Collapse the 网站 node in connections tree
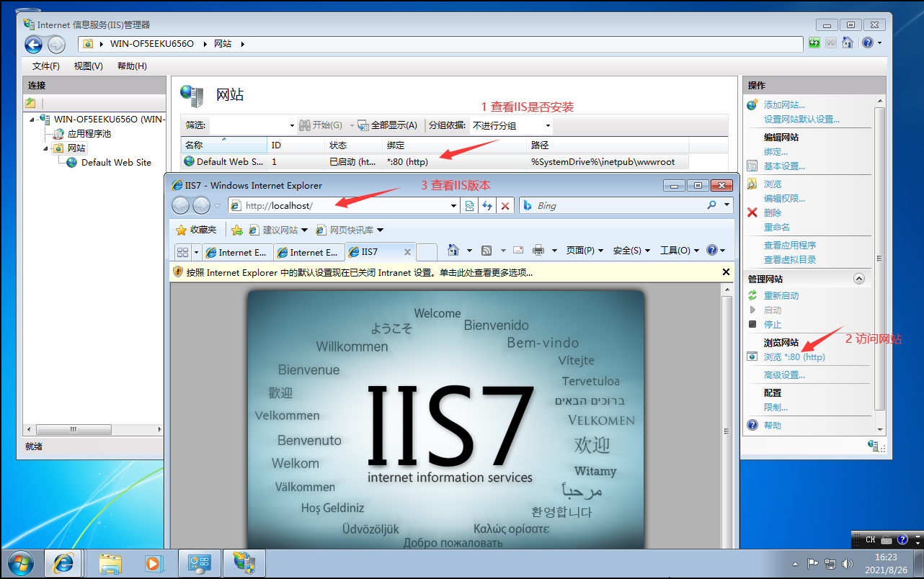The image size is (924, 579). [x=45, y=148]
